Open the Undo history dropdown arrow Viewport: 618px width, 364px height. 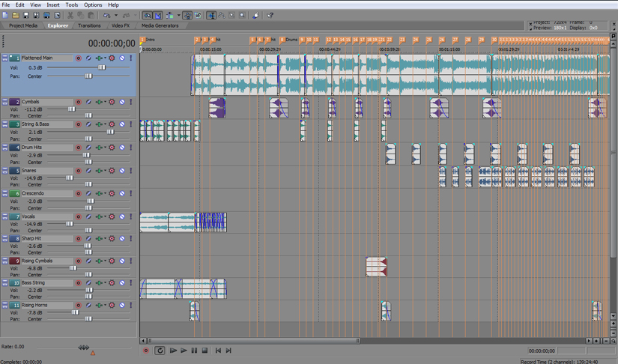pyautogui.click(x=116, y=16)
